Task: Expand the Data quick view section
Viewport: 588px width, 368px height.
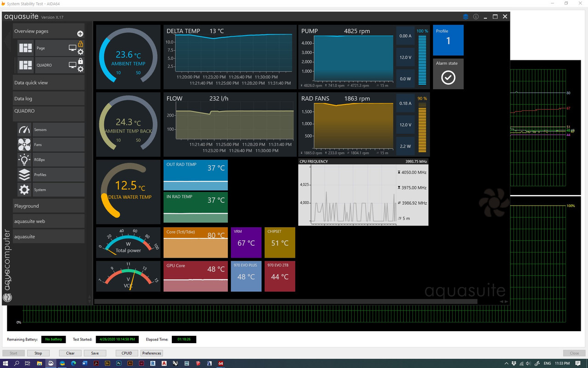Action: coord(49,83)
